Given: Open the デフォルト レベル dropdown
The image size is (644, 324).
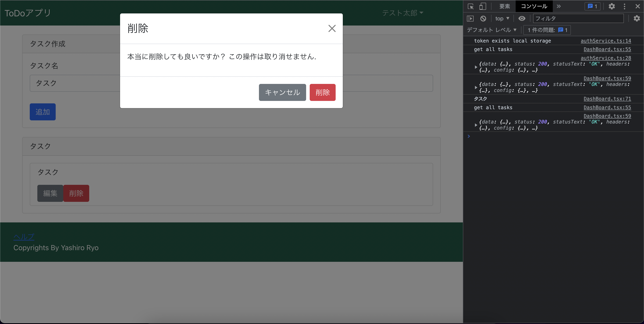Looking at the screenshot, I should point(492,30).
